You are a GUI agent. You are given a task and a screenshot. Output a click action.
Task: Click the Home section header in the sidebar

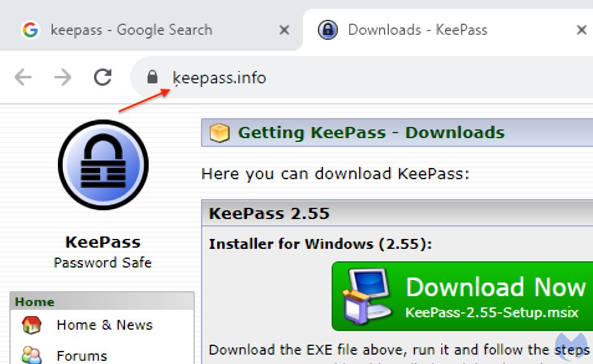(x=102, y=301)
